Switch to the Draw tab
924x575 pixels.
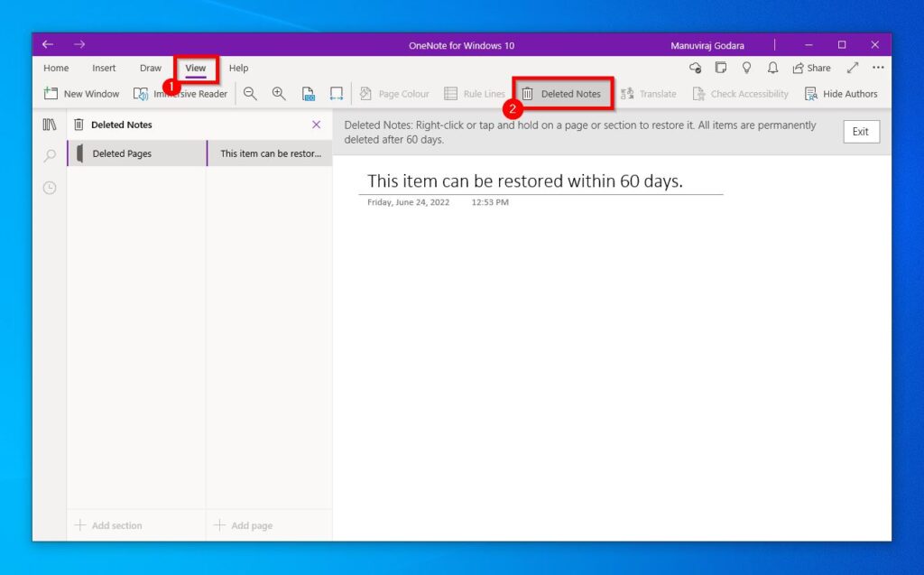pos(151,68)
